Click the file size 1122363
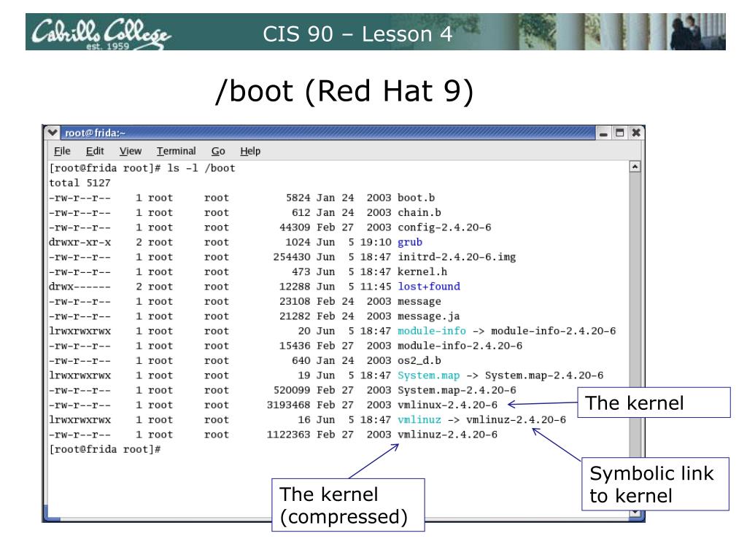Viewport: 747px width, 560px height. (289, 435)
